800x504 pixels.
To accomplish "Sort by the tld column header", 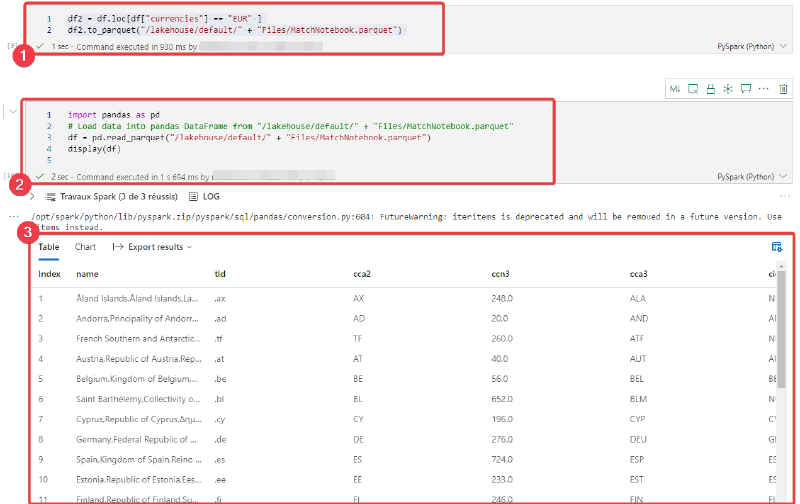I will tap(220, 274).
